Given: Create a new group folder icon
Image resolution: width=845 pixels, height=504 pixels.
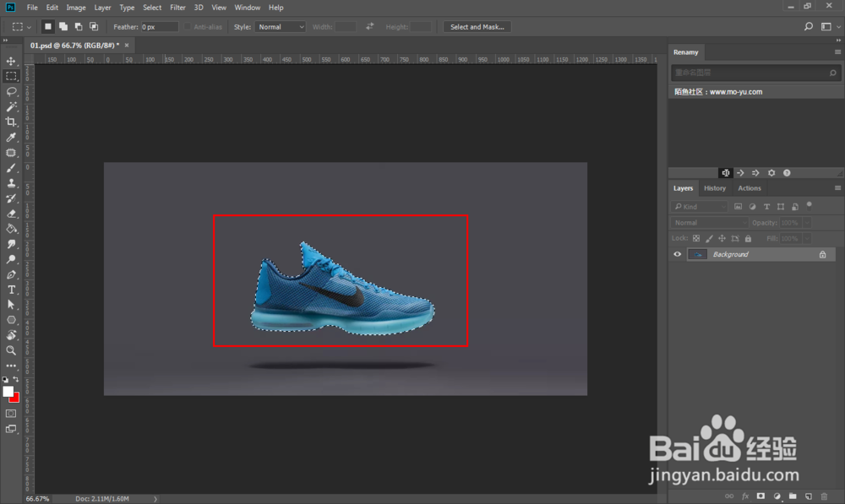Looking at the screenshot, I should pyautogui.click(x=793, y=496).
